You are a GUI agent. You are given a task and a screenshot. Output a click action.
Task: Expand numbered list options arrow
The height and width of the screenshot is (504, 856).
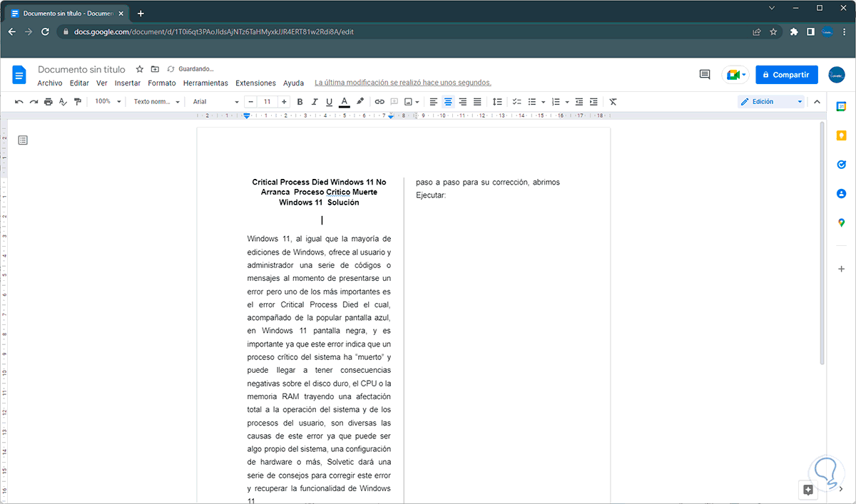pyautogui.click(x=567, y=102)
